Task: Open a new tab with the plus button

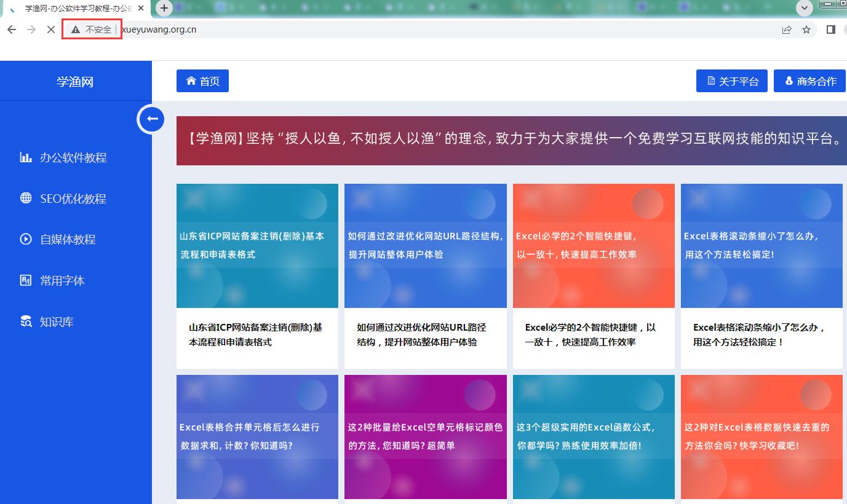Action: pos(164,8)
